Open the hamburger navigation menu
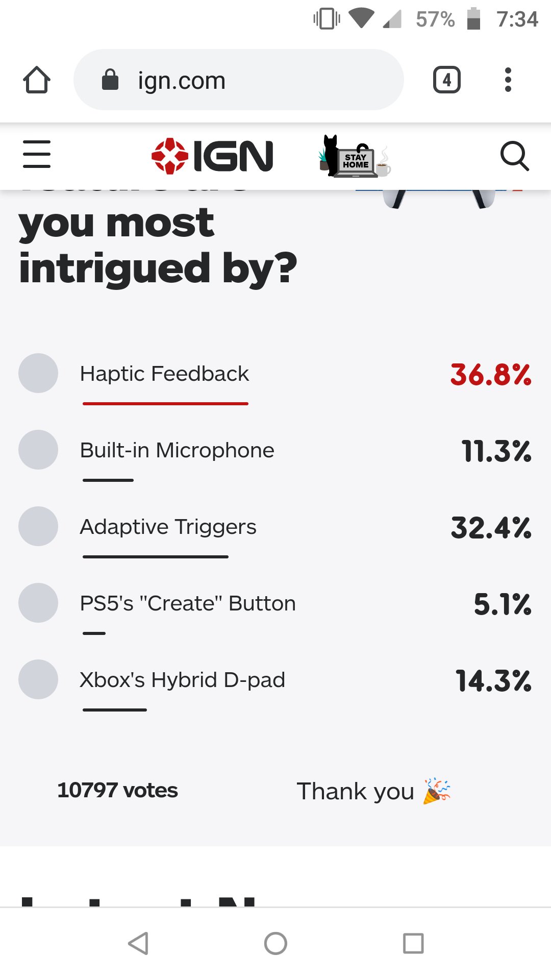 click(36, 155)
